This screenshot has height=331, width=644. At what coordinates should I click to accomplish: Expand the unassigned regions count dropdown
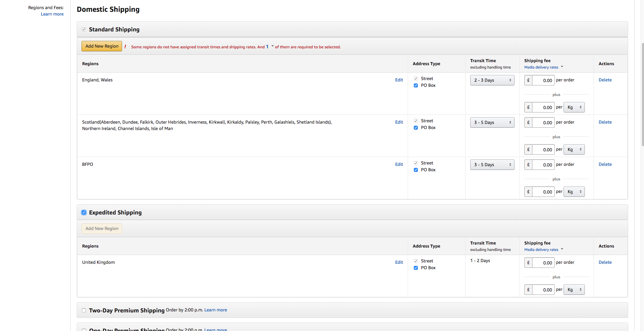[x=270, y=47]
